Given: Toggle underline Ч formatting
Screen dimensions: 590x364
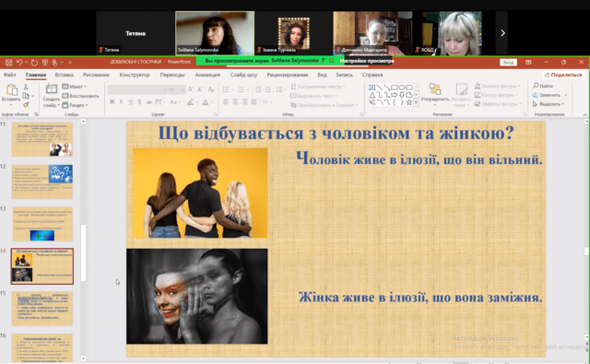Looking at the screenshot, I should click(x=130, y=102).
